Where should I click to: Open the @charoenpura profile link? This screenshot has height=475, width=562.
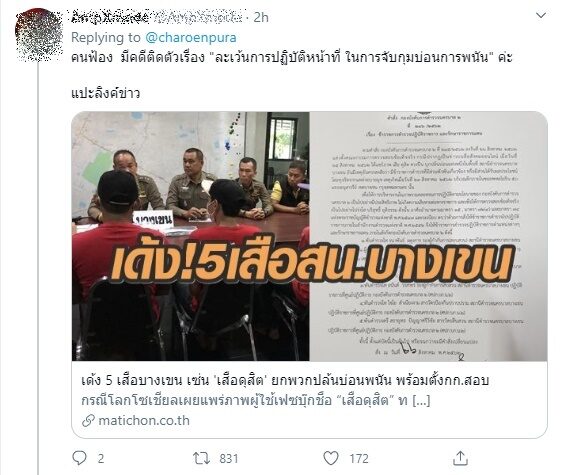[x=191, y=37]
